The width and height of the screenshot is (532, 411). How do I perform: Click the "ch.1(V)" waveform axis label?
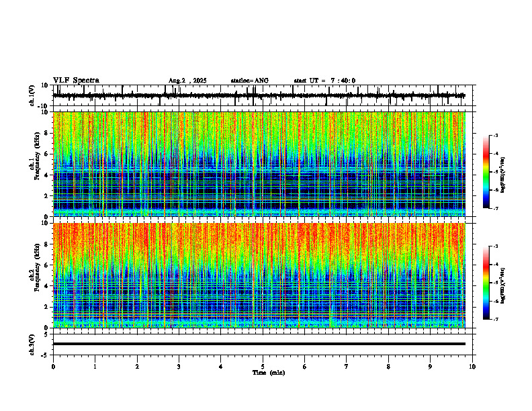pos(32,95)
